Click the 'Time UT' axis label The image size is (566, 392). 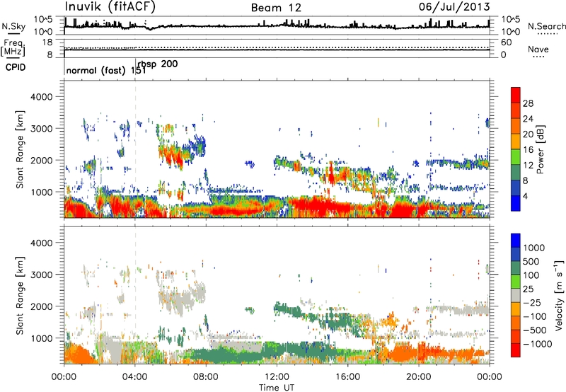pos(277,388)
